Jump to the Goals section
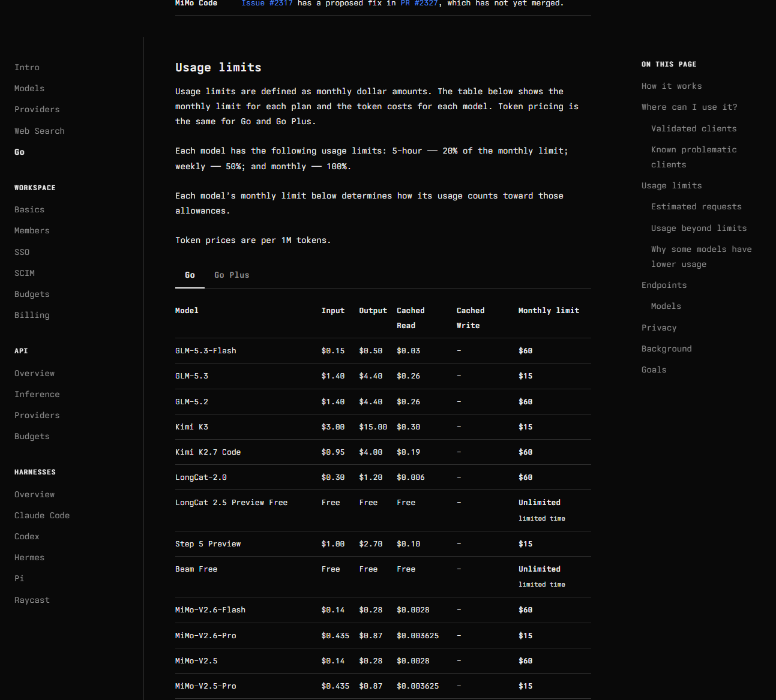The height and width of the screenshot is (700, 776). 654,369
